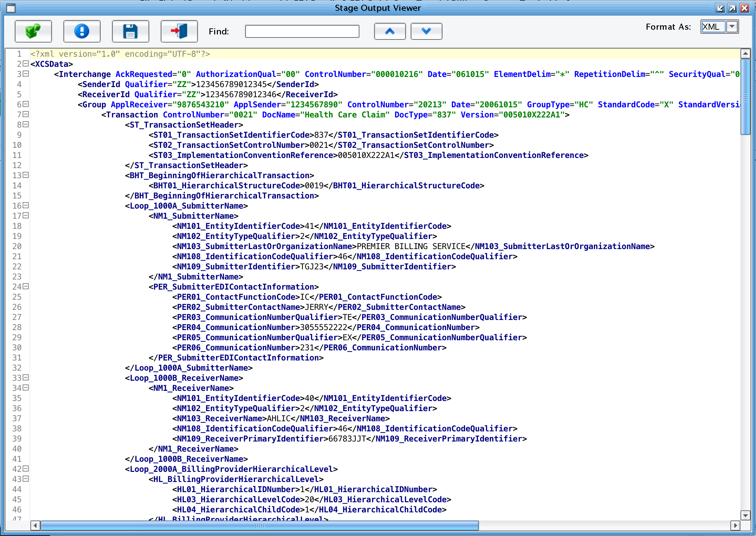Viewport: 756px width, 536px height.
Task: Collapse NM1_SubmitterName on line 17
Action: pos(26,215)
